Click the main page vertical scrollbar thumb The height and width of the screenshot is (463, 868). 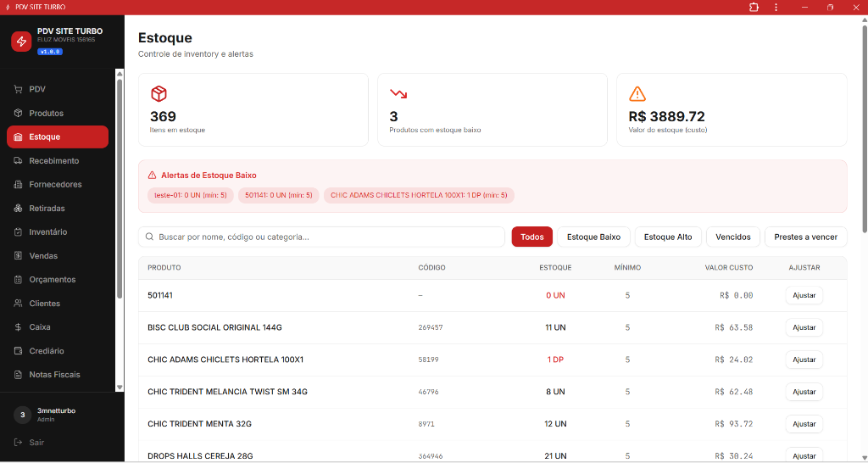click(x=864, y=129)
